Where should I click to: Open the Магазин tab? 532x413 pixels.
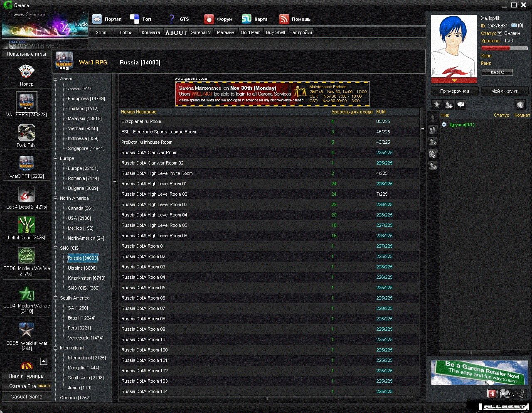click(226, 32)
